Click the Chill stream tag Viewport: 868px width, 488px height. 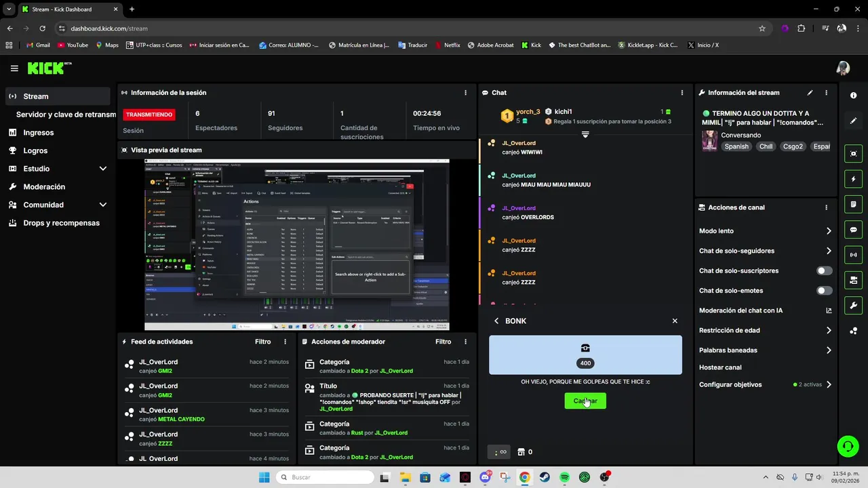[766, 146]
